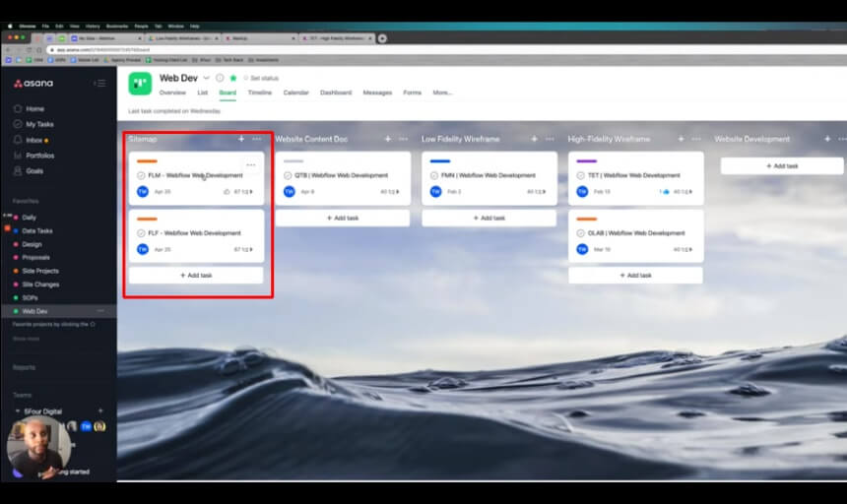Open the Web Dev title dropdown arrow
This screenshot has width=847, height=504.
tap(207, 78)
